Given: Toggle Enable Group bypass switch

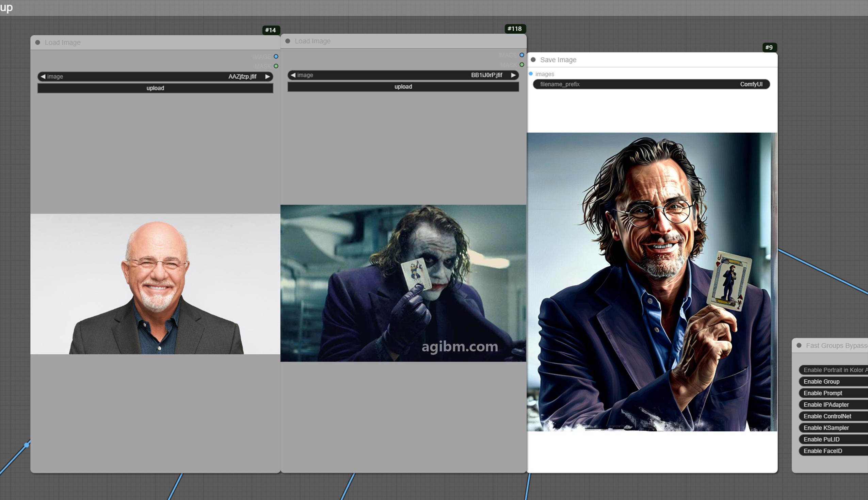Looking at the screenshot, I should point(834,382).
